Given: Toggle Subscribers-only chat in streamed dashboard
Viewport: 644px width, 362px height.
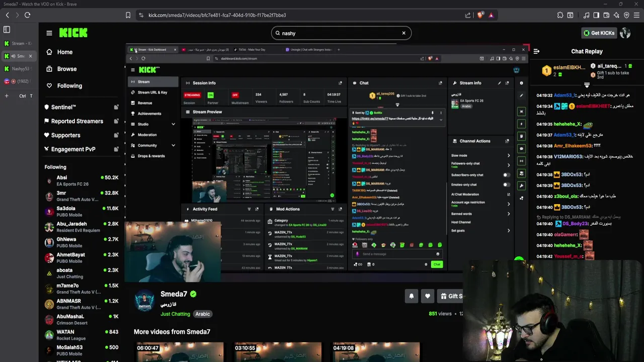Looking at the screenshot, I should [x=506, y=175].
